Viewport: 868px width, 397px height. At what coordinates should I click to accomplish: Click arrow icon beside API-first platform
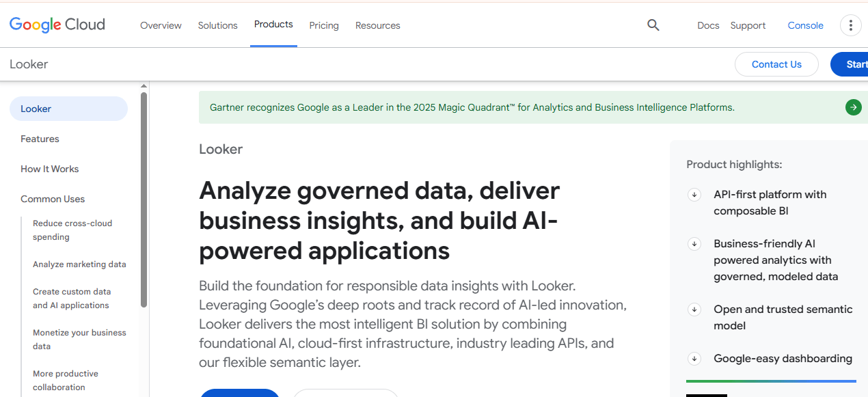[694, 195]
